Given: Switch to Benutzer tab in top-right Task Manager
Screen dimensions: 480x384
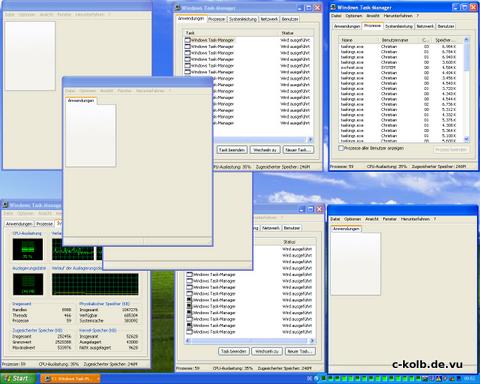Looking at the screenshot, I should [x=446, y=26].
